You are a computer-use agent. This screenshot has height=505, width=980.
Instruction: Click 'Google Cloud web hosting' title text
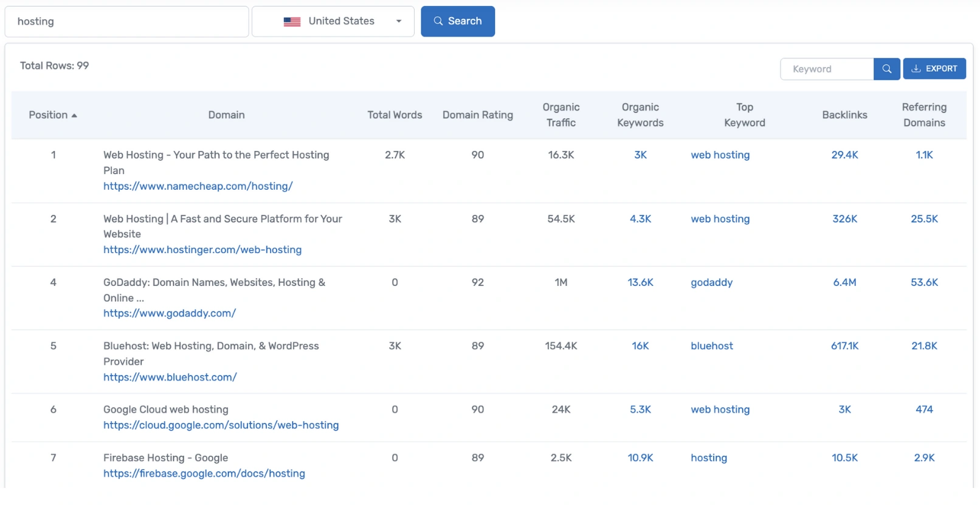coord(166,409)
